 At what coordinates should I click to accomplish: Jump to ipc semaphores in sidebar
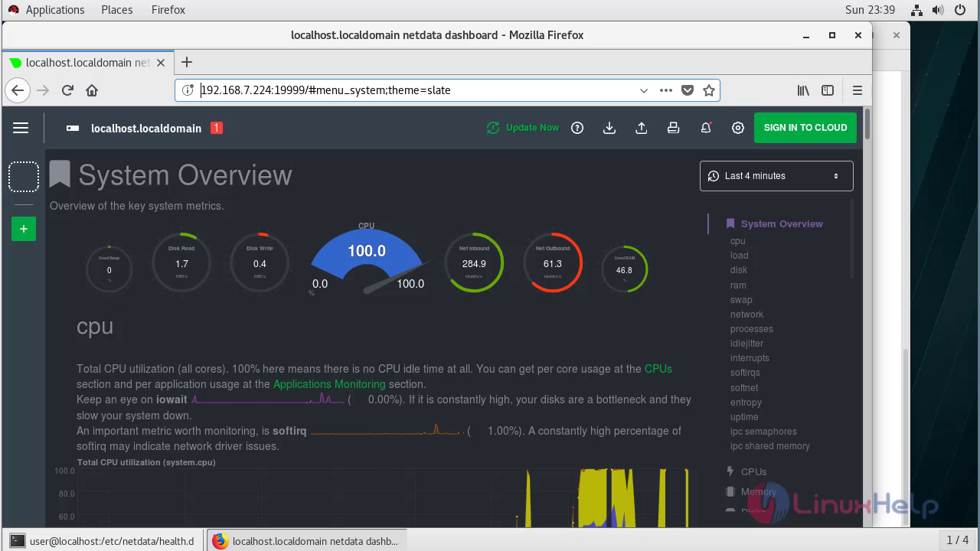pos(763,432)
